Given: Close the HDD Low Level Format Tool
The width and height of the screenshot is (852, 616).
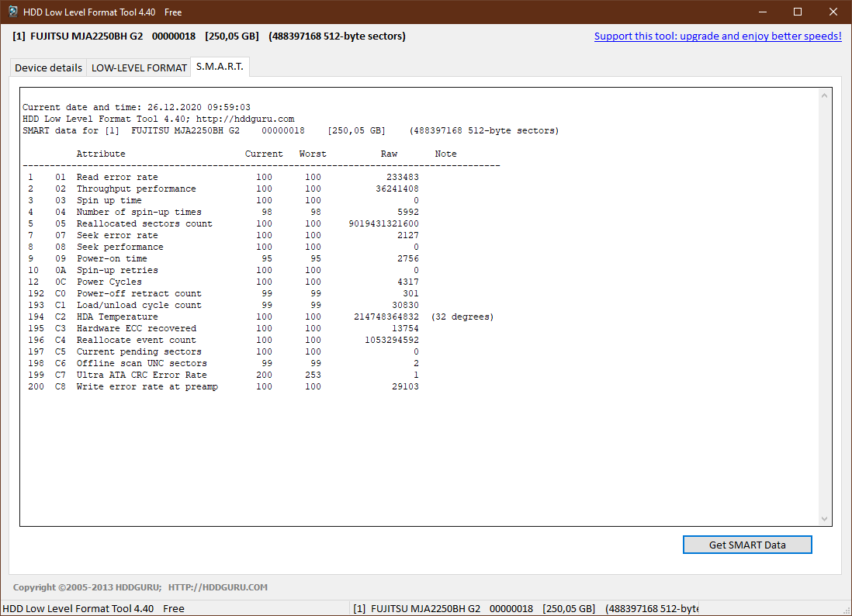Looking at the screenshot, I should [x=833, y=12].
